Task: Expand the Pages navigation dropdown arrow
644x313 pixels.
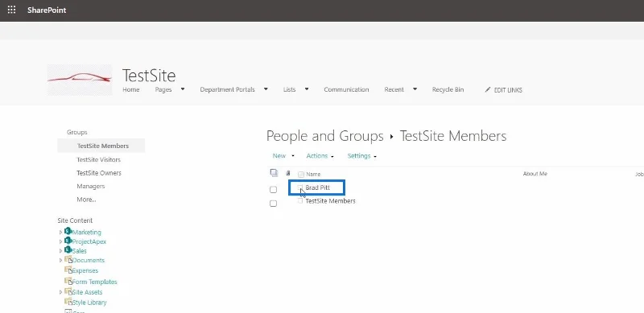Action: click(x=183, y=89)
